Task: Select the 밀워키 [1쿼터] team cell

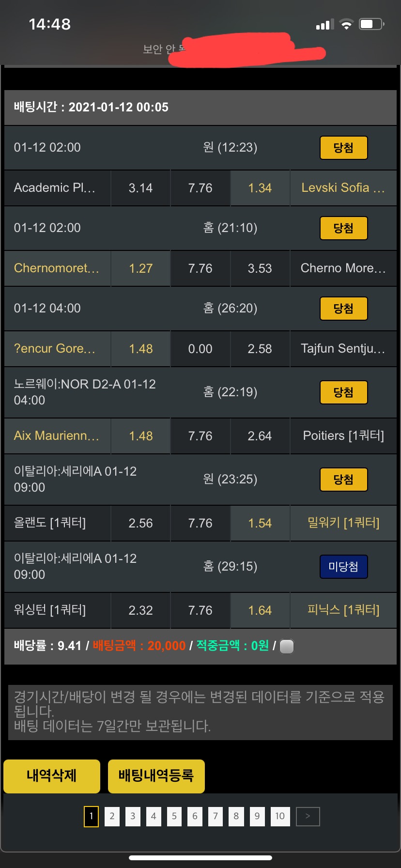Action: coord(343,523)
